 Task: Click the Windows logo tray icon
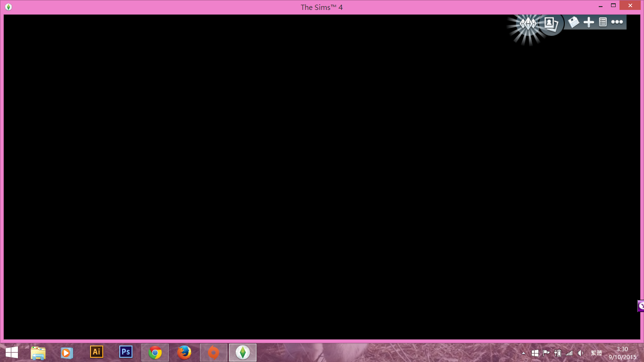tap(535, 353)
